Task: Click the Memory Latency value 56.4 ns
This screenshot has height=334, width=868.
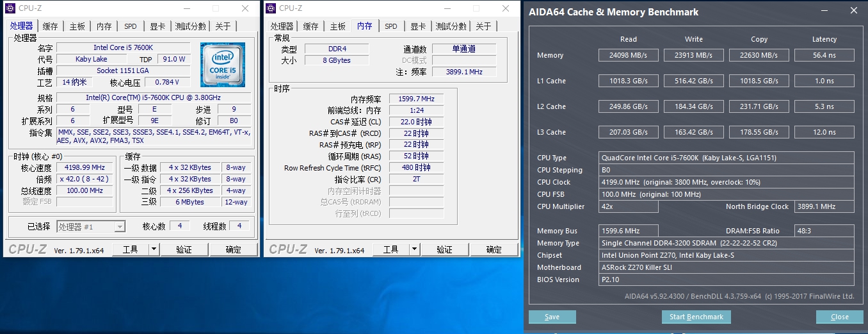Action: coord(824,55)
